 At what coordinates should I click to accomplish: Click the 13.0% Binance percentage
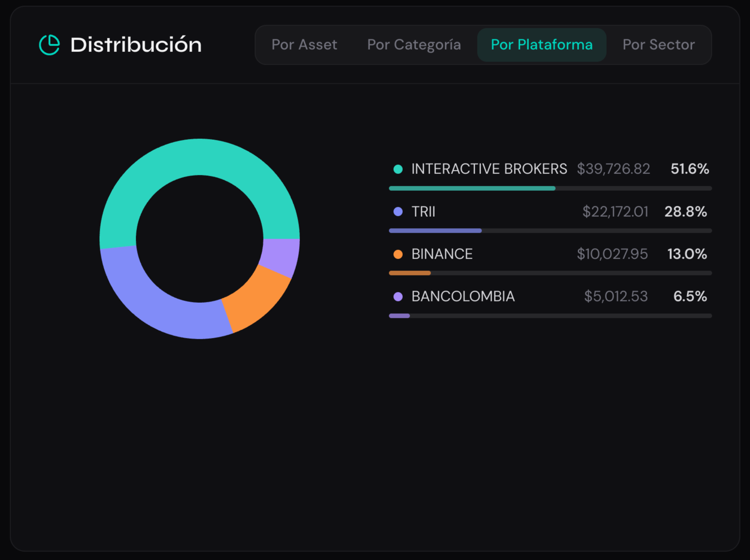[x=687, y=254]
